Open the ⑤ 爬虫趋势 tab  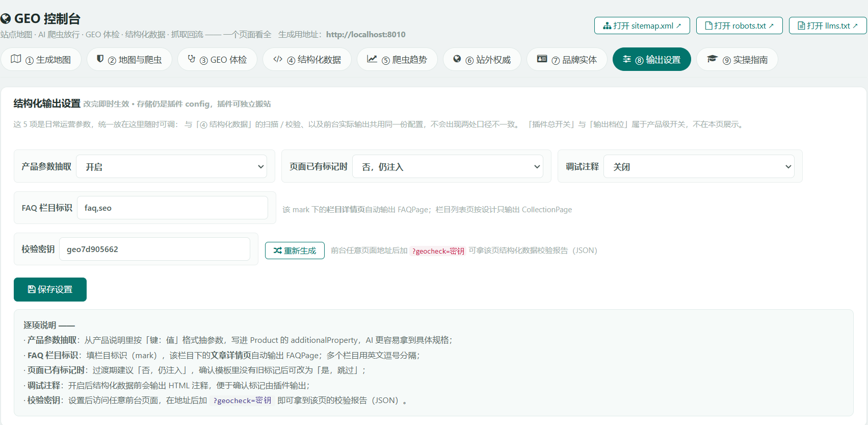pos(397,59)
